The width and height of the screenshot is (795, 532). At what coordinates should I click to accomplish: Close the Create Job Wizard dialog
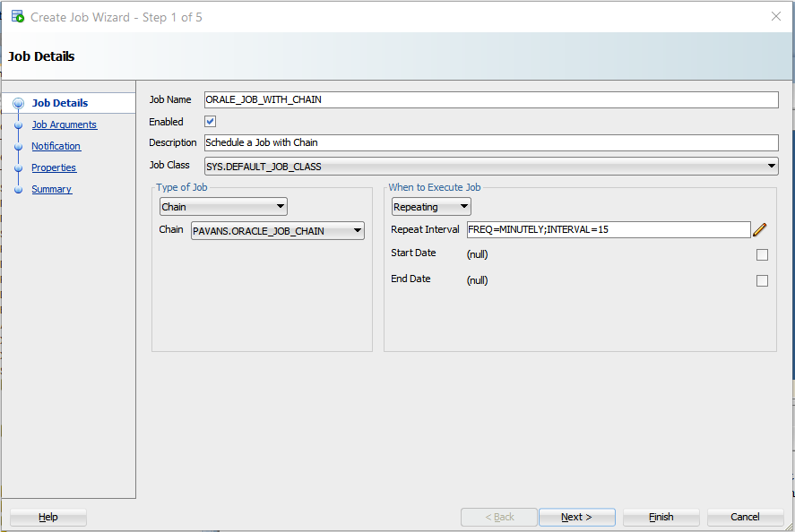pyautogui.click(x=776, y=16)
